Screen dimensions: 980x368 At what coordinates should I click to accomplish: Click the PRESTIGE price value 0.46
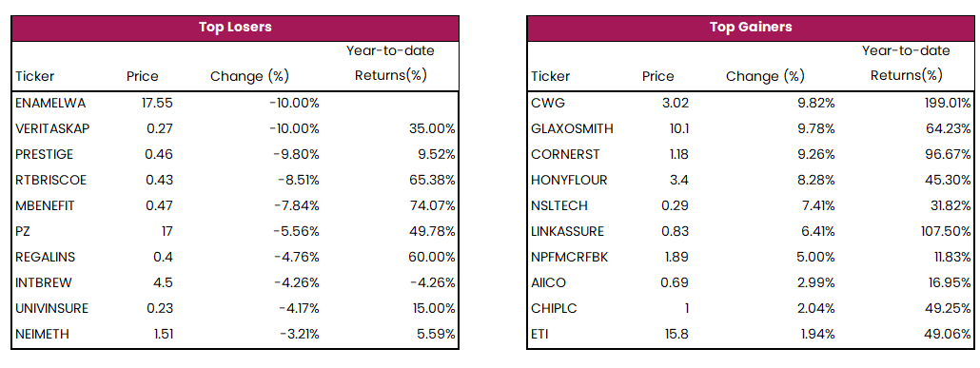pyautogui.click(x=158, y=154)
